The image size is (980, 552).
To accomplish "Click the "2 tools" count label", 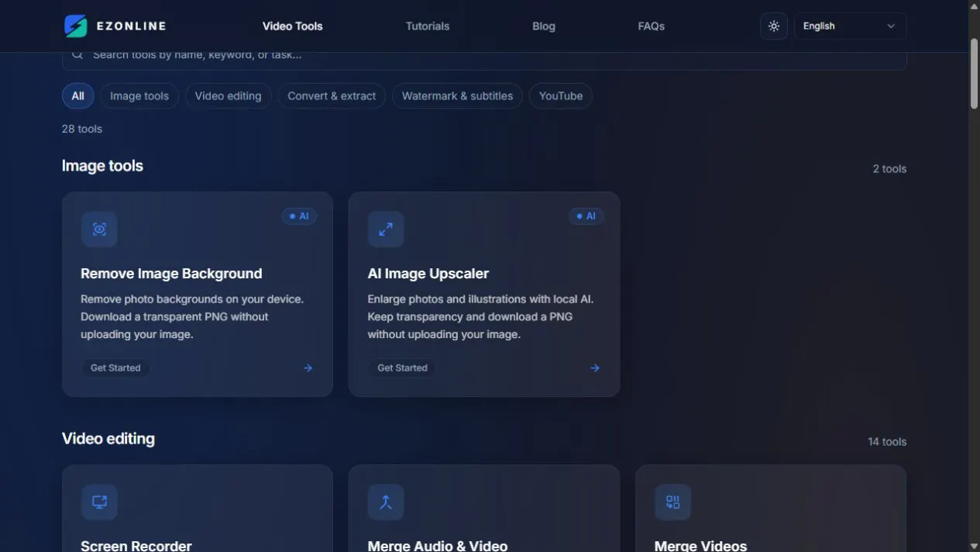I will tap(889, 169).
